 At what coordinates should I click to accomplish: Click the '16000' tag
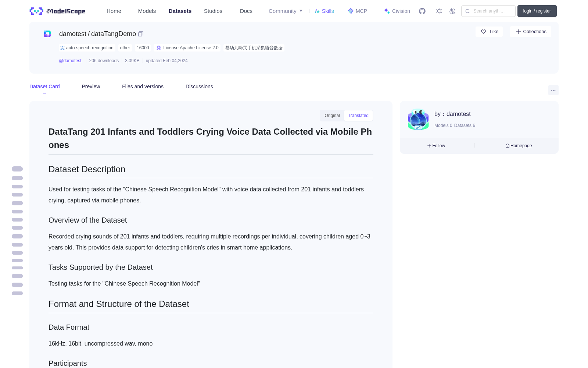[143, 48]
